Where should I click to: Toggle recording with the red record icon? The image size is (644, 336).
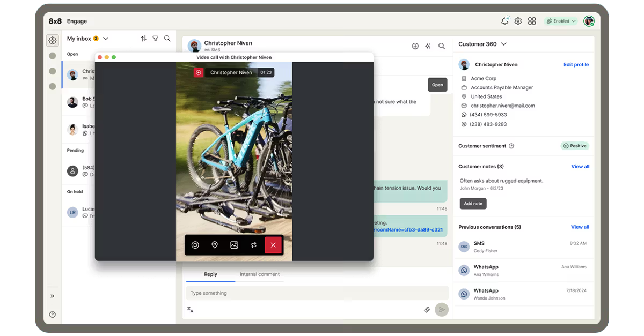pyautogui.click(x=199, y=72)
